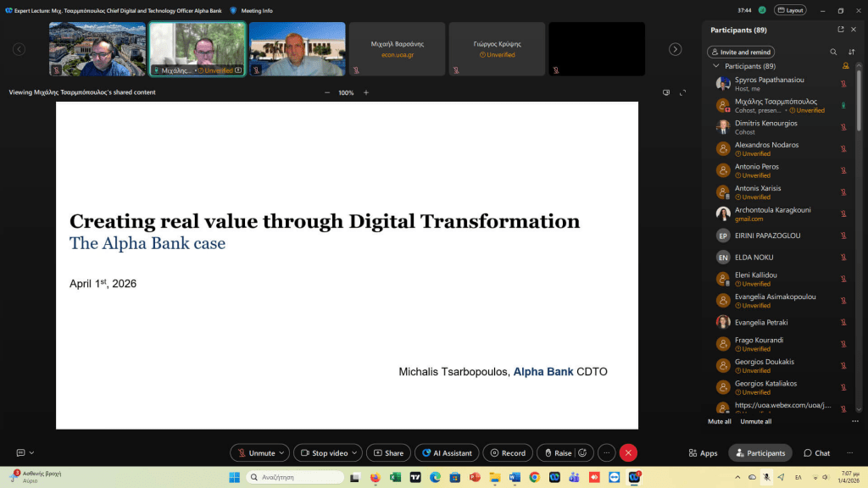
Task: Show previous video thumbnails with left arrow
Action: pyautogui.click(x=19, y=49)
